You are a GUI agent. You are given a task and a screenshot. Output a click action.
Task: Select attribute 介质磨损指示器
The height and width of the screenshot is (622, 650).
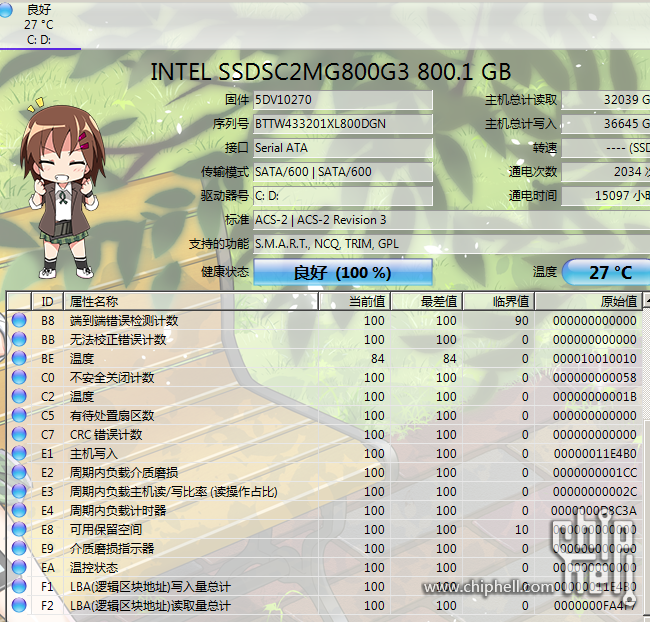coord(112,549)
